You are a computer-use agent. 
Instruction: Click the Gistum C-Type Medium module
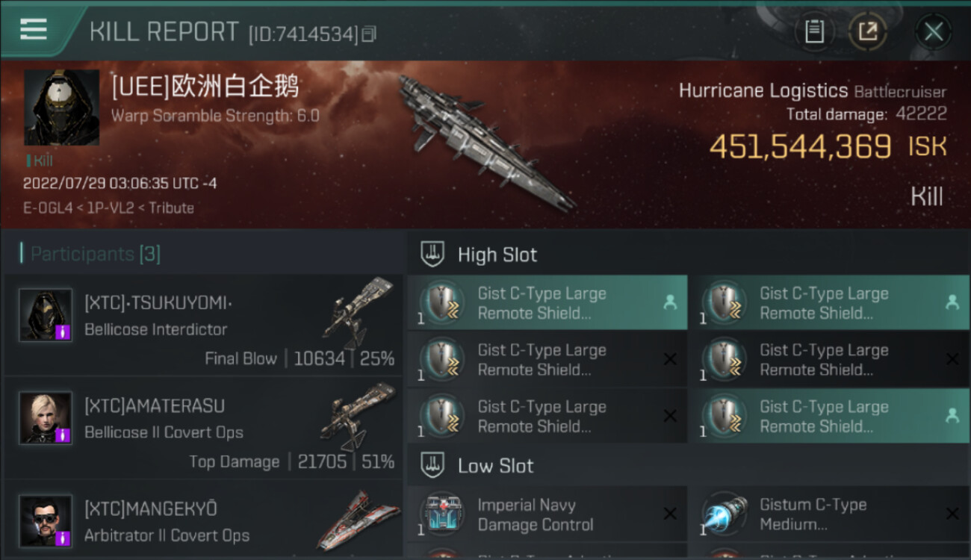tap(830, 514)
